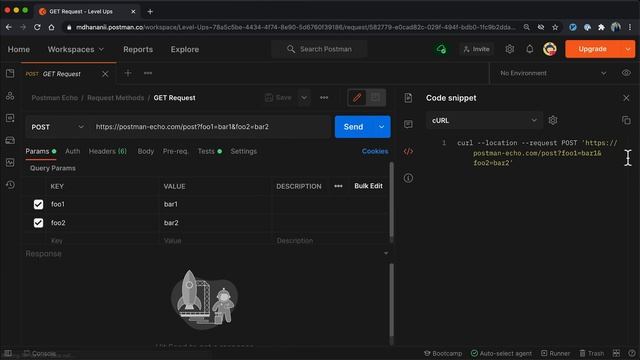Open Runner in status bar
Viewport: 640px width, 360px height.
click(556, 353)
